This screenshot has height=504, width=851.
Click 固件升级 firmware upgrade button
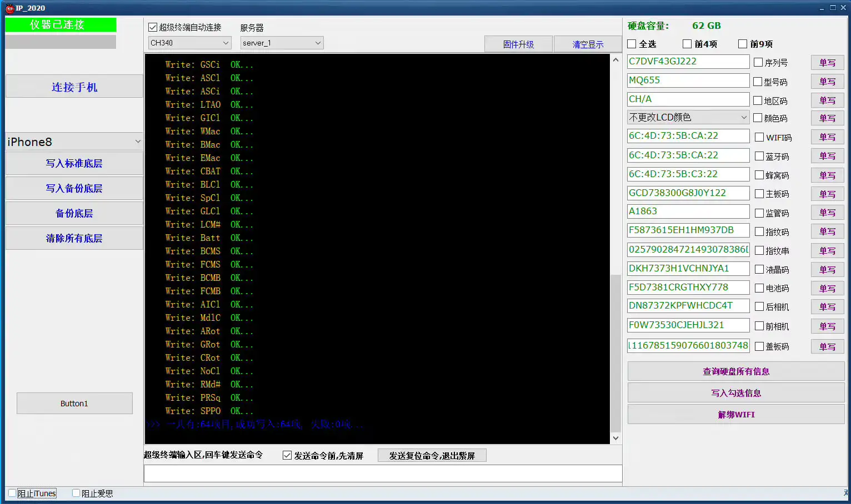(x=518, y=44)
